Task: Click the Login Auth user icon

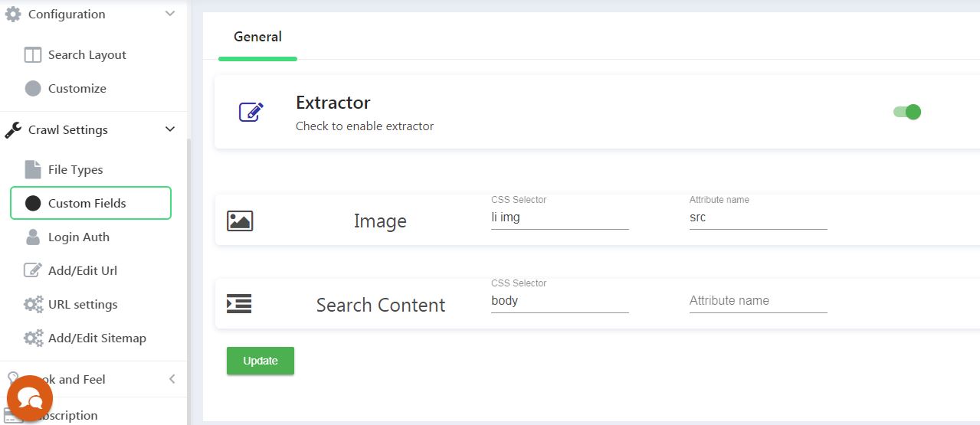Action: tap(33, 237)
